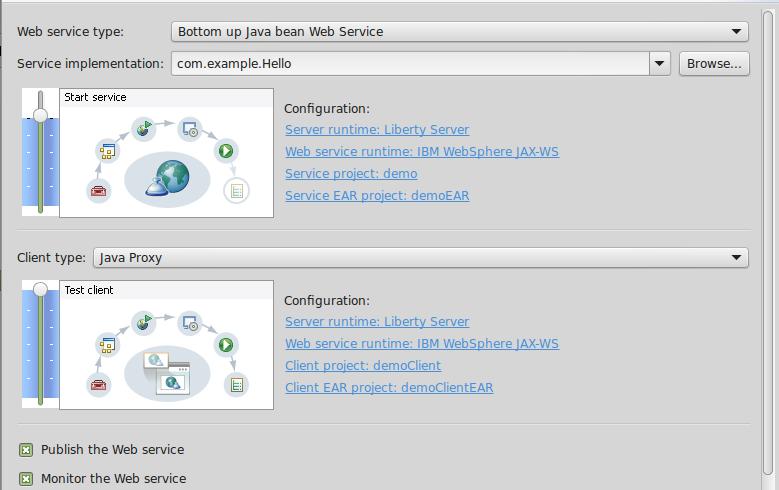
Task: Open service Server runtime: Liberty Server link
Action: (377, 130)
